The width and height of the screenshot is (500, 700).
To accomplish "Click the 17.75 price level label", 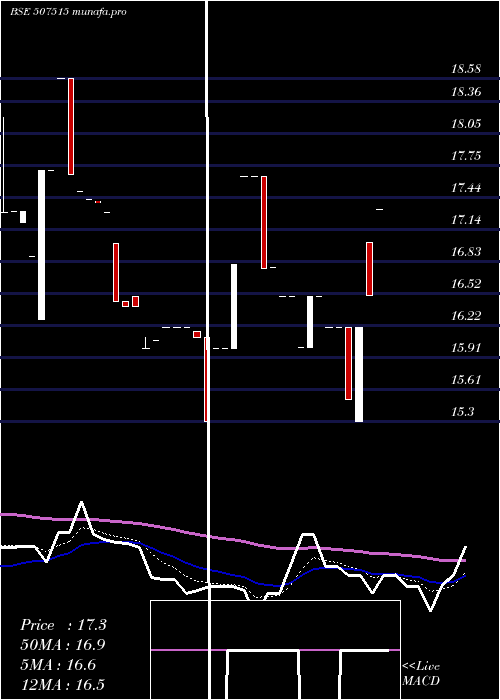I will (466, 156).
